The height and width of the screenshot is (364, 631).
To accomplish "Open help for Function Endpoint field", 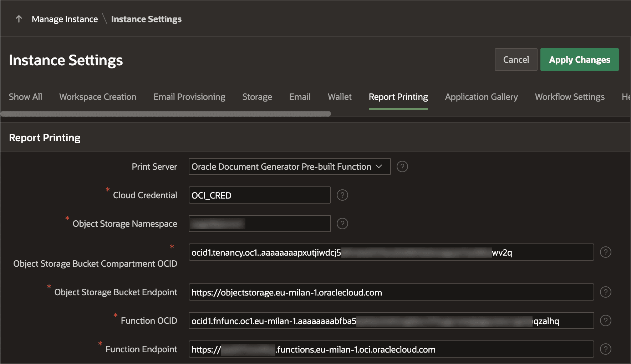I will point(605,349).
